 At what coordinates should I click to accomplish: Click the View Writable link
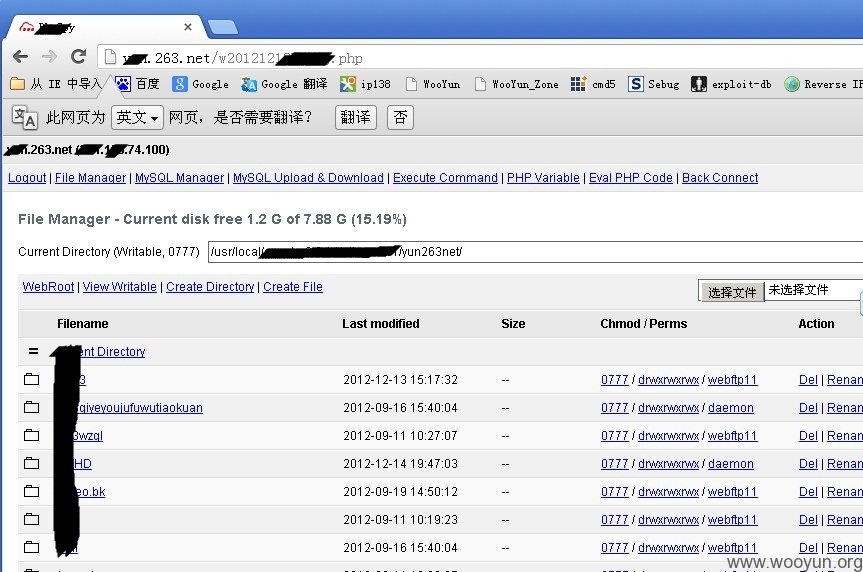point(119,287)
